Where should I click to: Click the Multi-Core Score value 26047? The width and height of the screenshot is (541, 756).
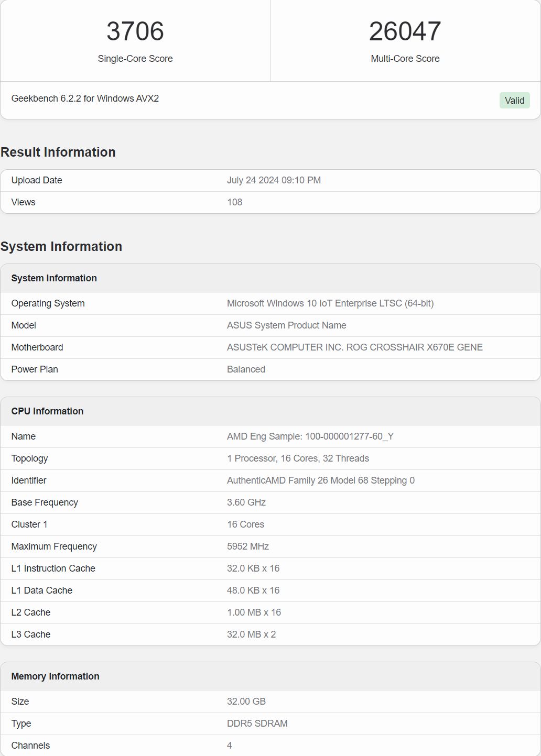click(x=405, y=31)
